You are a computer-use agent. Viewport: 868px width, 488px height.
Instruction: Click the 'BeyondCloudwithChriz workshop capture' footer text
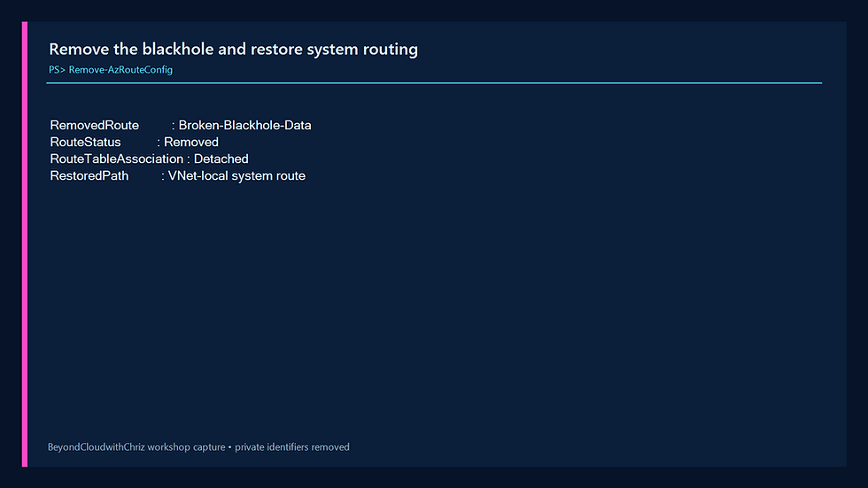pyautogui.click(x=136, y=447)
